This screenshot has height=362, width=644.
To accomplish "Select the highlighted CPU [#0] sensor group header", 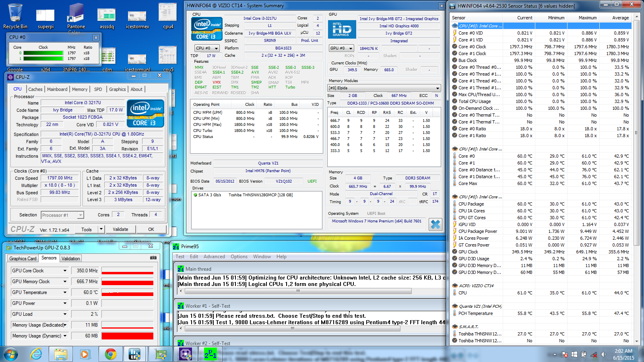I will point(542,26).
